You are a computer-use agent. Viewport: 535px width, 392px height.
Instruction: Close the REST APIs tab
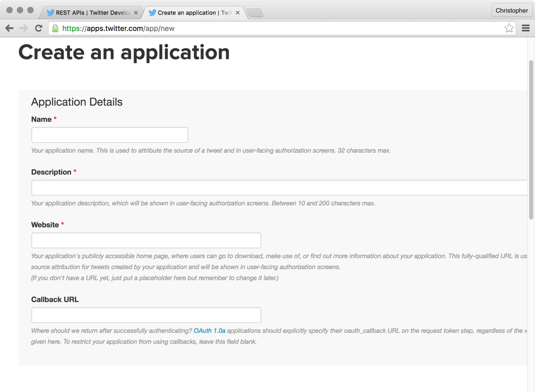point(136,13)
